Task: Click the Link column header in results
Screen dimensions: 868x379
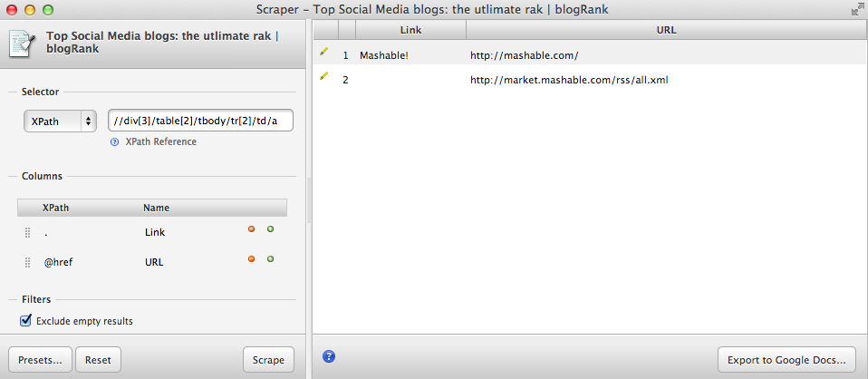Action: click(410, 30)
